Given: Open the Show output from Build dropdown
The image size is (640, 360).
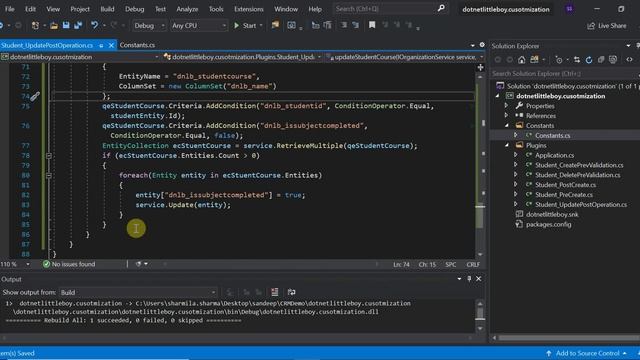Looking at the screenshot, I should [x=138, y=292].
